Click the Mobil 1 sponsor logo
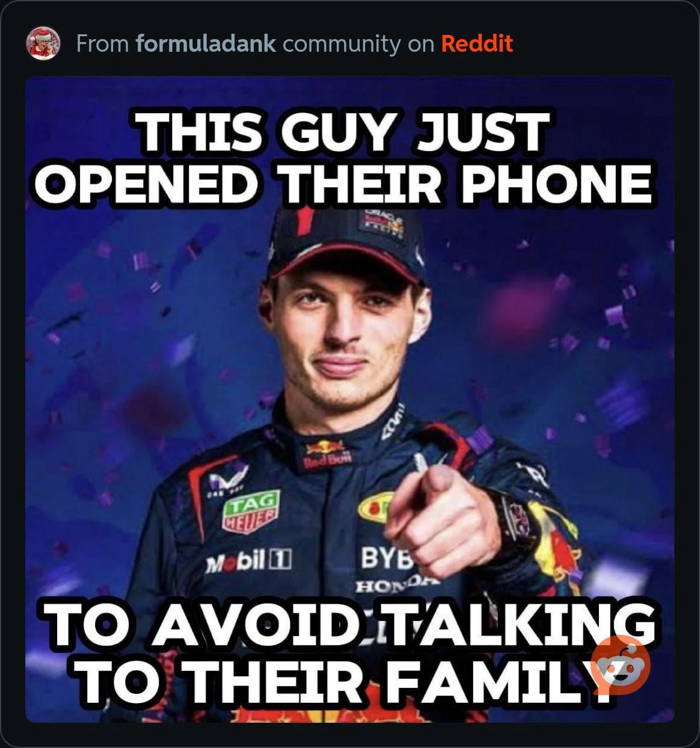This screenshot has height=748, width=700. (x=249, y=563)
